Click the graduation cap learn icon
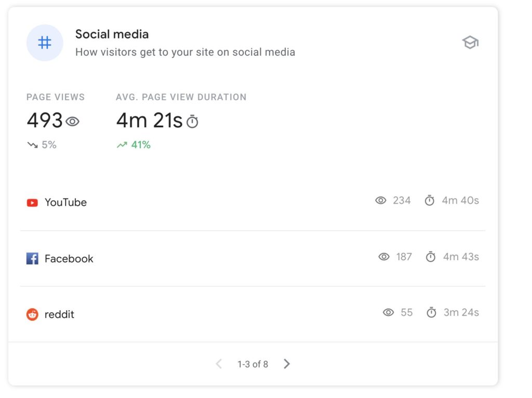This screenshot has height=398, width=532. tap(470, 43)
